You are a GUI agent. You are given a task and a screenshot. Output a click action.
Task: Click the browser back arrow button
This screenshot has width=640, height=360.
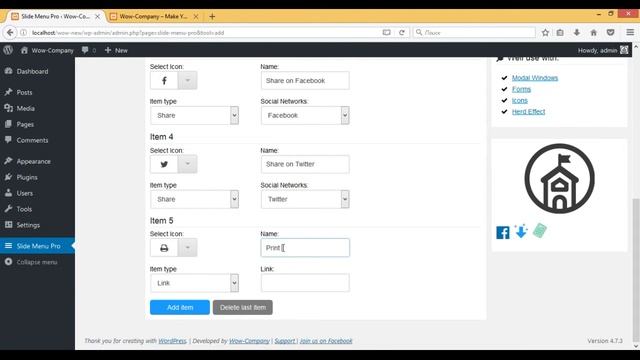pyautogui.click(x=10, y=32)
